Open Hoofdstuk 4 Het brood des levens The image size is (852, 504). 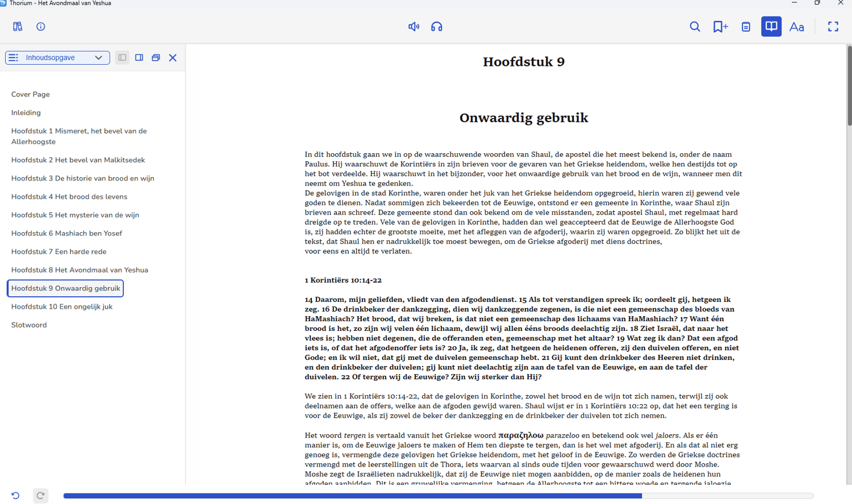point(69,196)
